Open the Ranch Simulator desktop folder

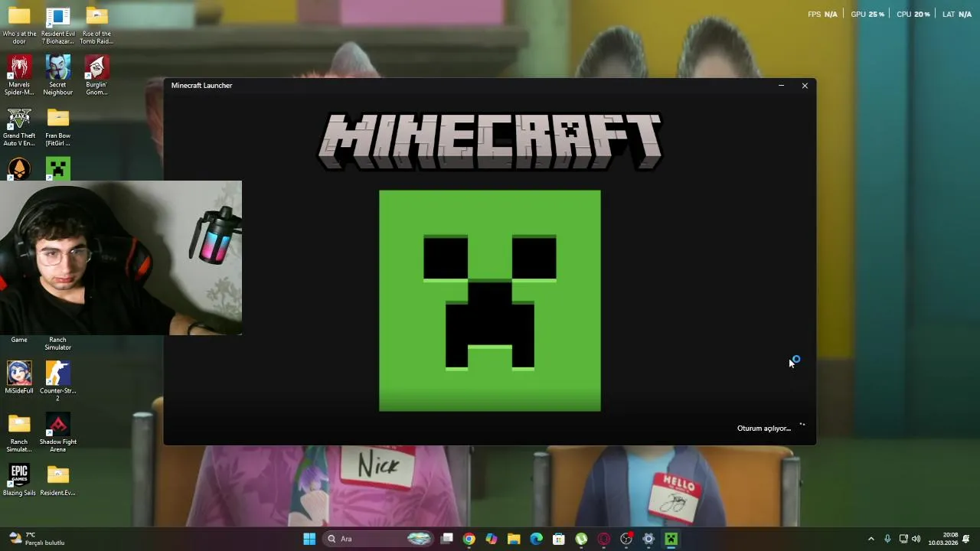tap(19, 432)
